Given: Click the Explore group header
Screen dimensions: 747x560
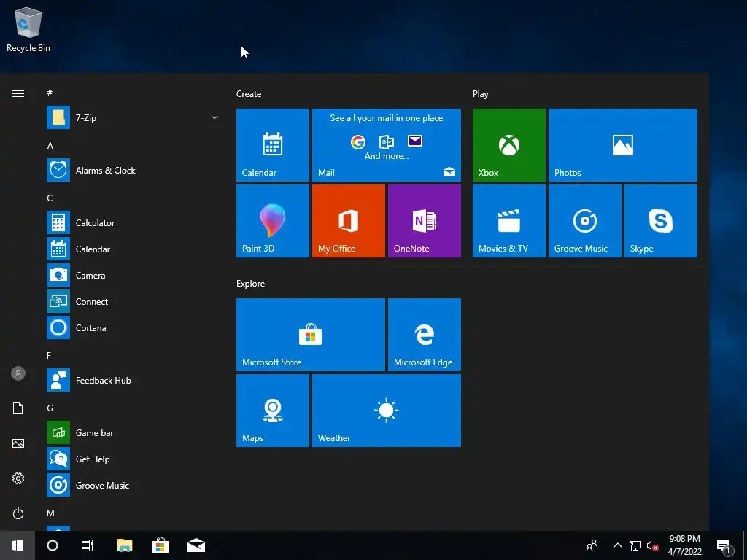Looking at the screenshot, I should (251, 284).
